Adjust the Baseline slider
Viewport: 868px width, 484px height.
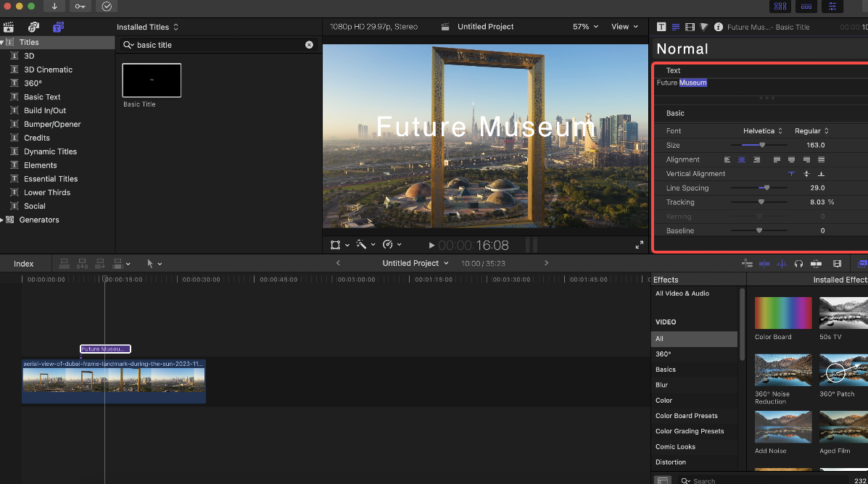point(759,230)
